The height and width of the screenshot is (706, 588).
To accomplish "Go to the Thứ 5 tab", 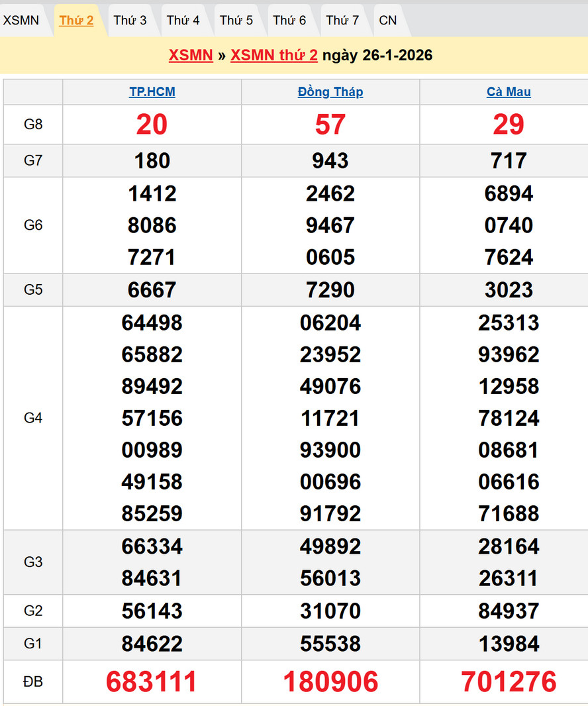I will [x=236, y=21].
